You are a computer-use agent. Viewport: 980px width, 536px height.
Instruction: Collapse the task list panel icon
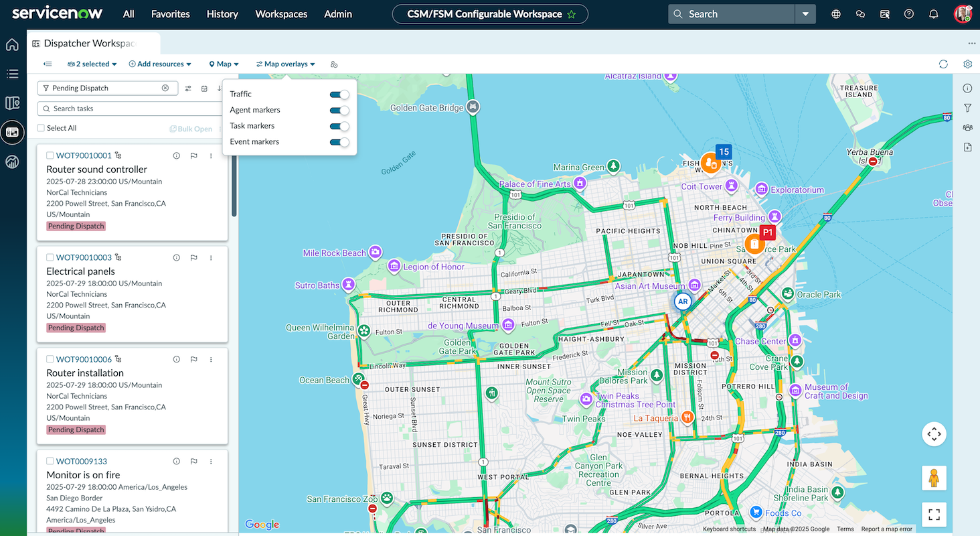(x=48, y=64)
